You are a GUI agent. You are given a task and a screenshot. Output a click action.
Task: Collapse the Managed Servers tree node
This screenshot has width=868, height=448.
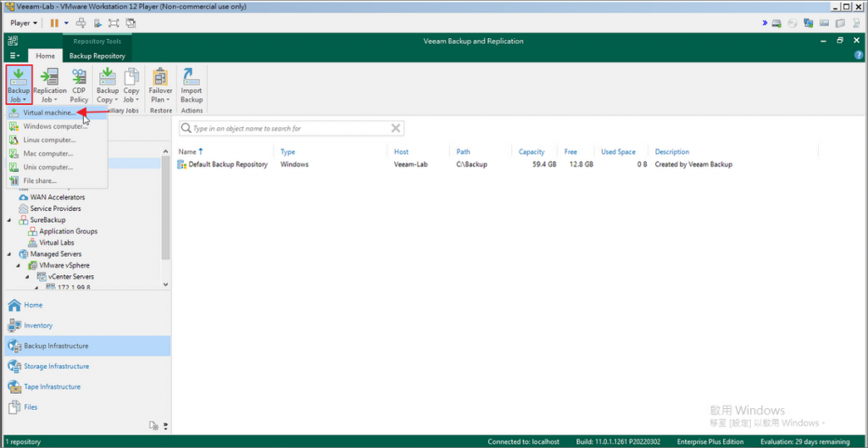[x=10, y=254]
